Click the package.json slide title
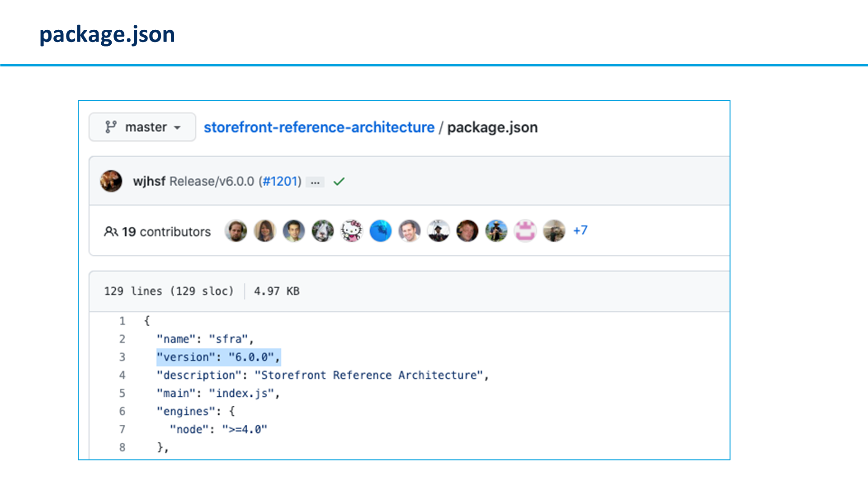Screen dimensions: 868x488 pyautogui.click(x=107, y=35)
